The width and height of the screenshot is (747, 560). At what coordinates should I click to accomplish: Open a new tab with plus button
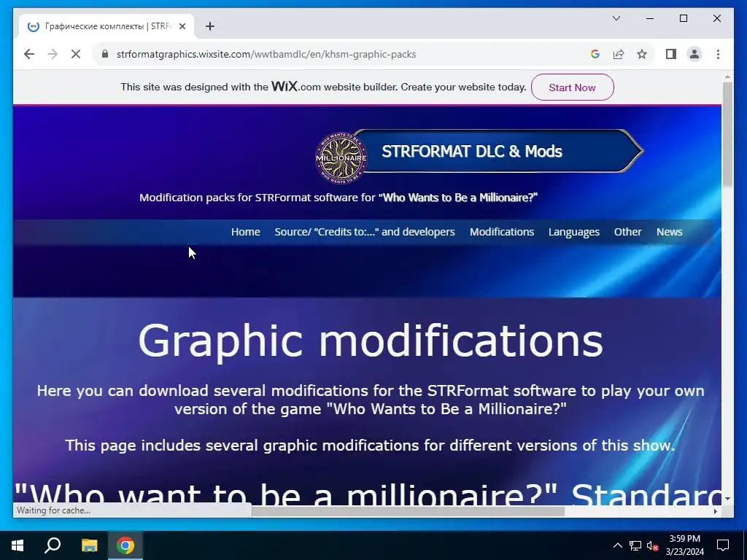coord(210,26)
